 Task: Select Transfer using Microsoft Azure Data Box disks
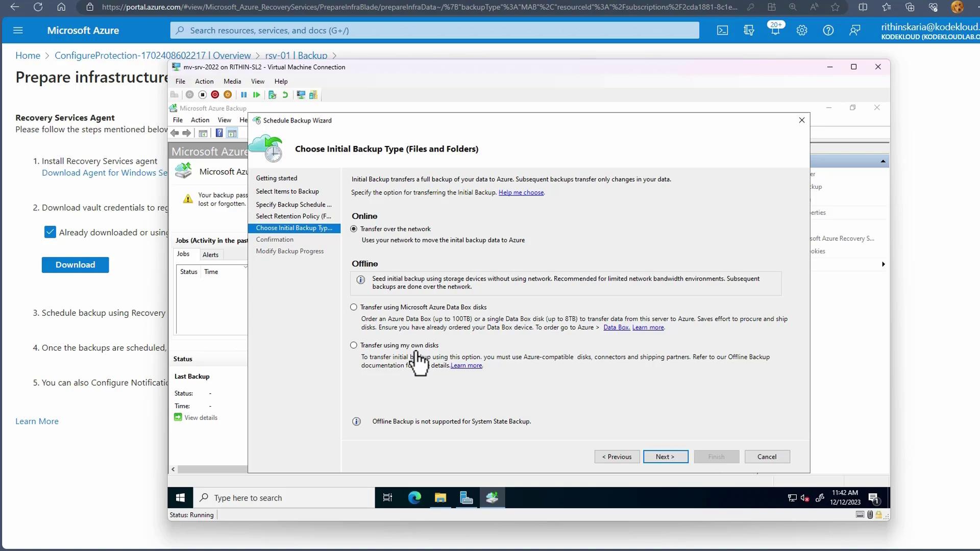point(354,307)
